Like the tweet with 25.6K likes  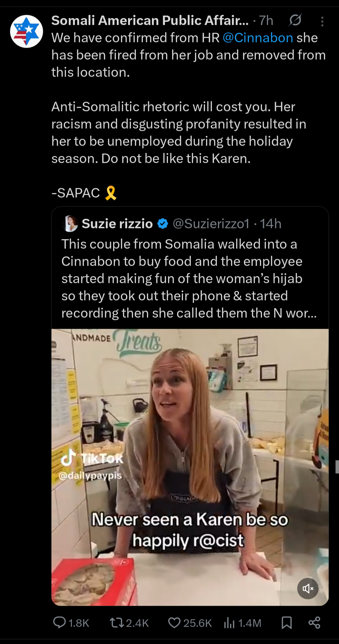pos(174,623)
